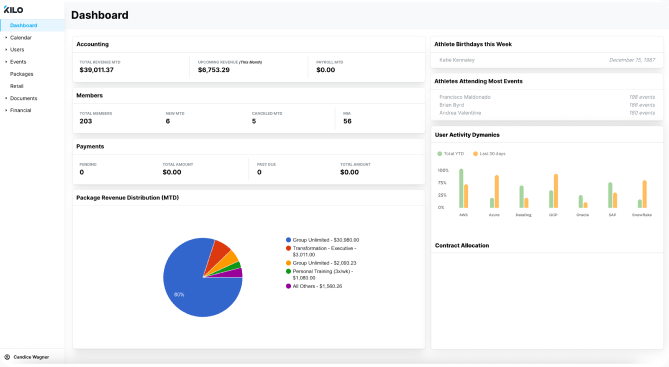The width and height of the screenshot is (669, 367).
Task: Click the orange GCP bar in chart
Action: coord(556,191)
